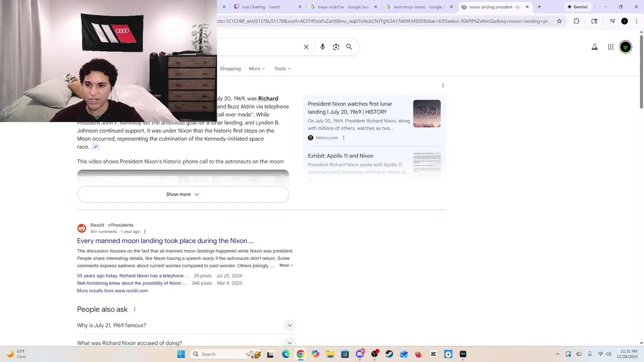
Task: Open Chrome profile icon in toolbar
Action: click(624, 21)
